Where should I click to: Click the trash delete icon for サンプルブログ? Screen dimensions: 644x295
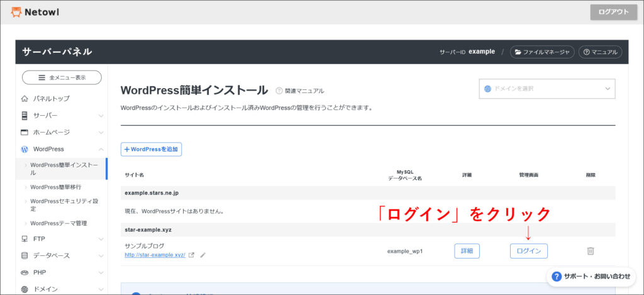point(591,251)
